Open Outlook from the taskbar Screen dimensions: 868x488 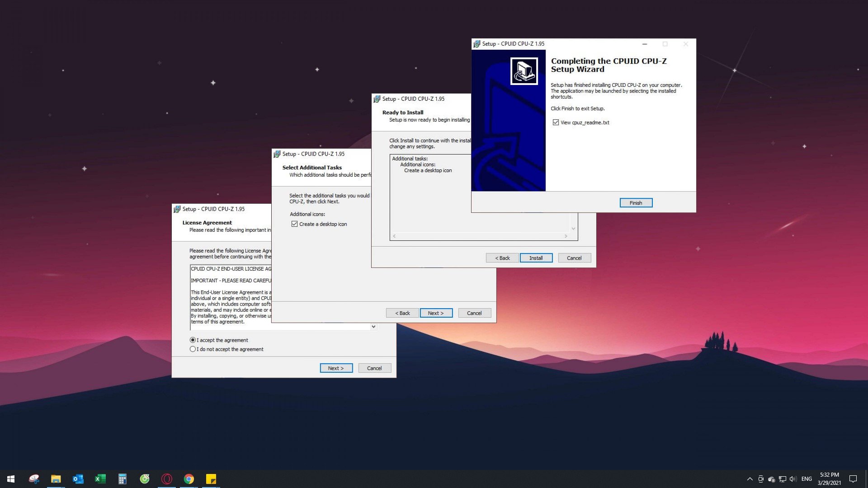tap(78, 479)
